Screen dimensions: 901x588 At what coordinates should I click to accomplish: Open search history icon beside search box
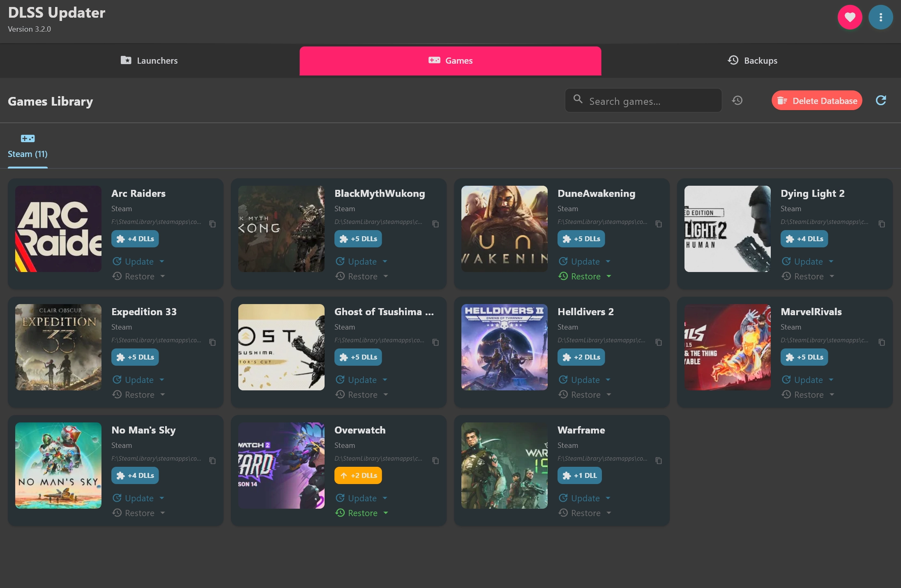click(737, 101)
